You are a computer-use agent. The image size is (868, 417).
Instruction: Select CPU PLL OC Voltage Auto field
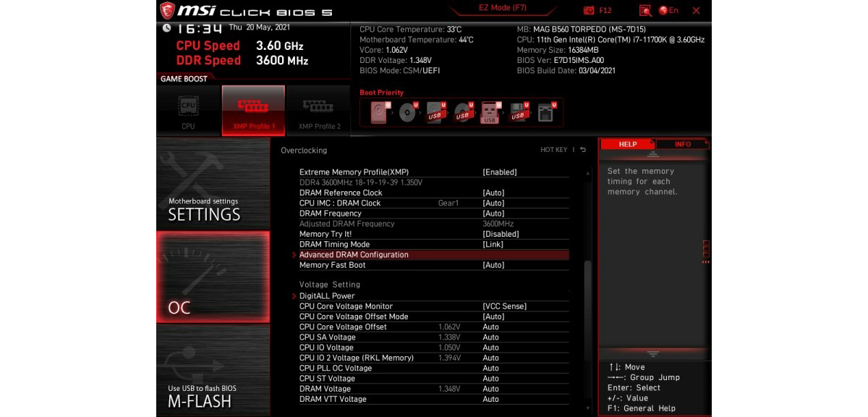tap(490, 368)
